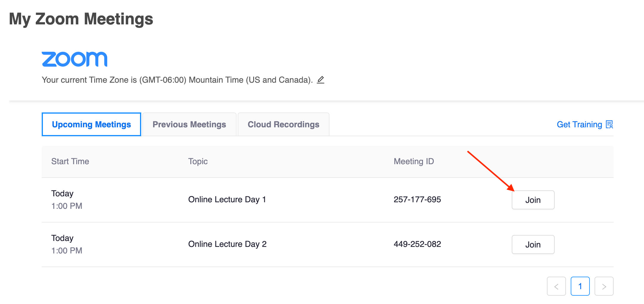
Task: Go to the previous page of meetings
Action: 556,286
